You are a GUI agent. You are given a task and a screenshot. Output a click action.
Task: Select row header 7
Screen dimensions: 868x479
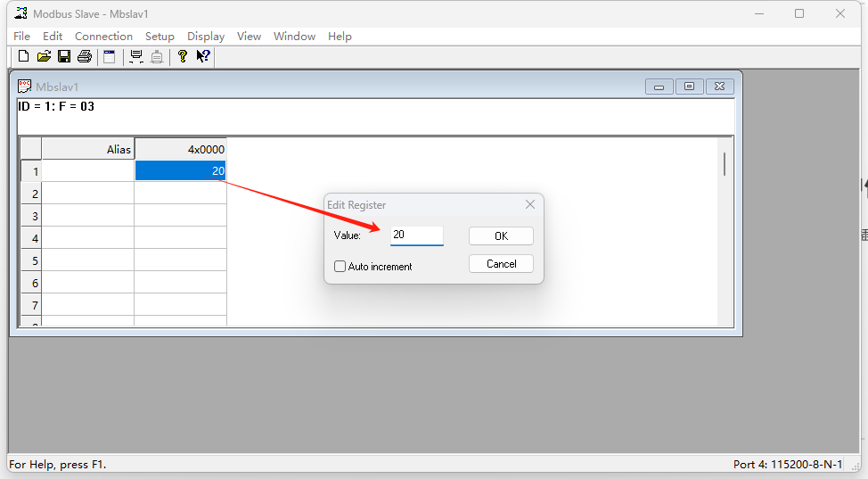click(x=31, y=305)
